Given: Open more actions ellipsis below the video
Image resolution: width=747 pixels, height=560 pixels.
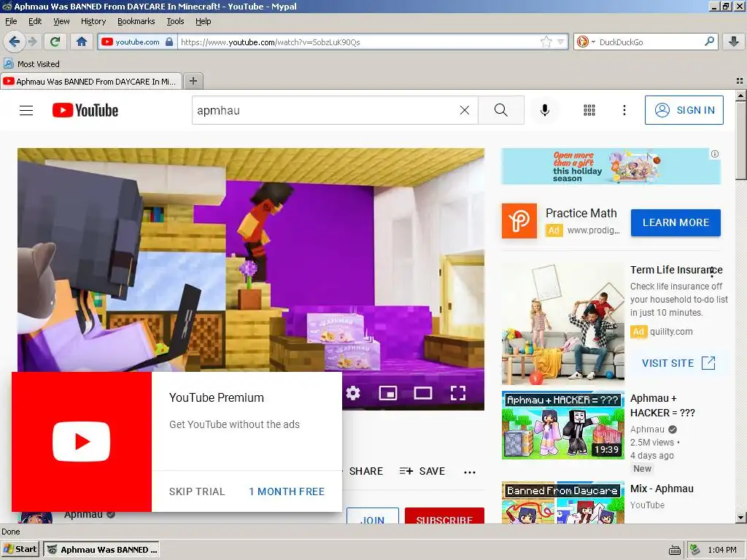Looking at the screenshot, I should [470, 472].
